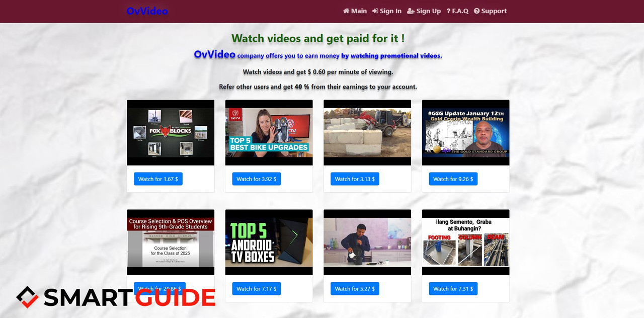This screenshot has width=644, height=318.
Task: Click Watch for 9.26 $ button
Action: coord(453,179)
